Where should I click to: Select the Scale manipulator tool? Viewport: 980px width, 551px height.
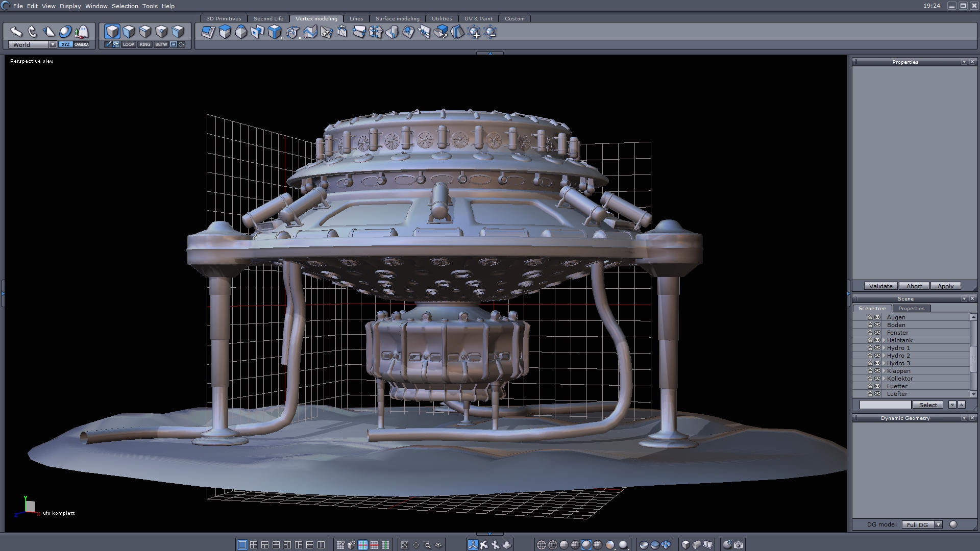point(48,32)
